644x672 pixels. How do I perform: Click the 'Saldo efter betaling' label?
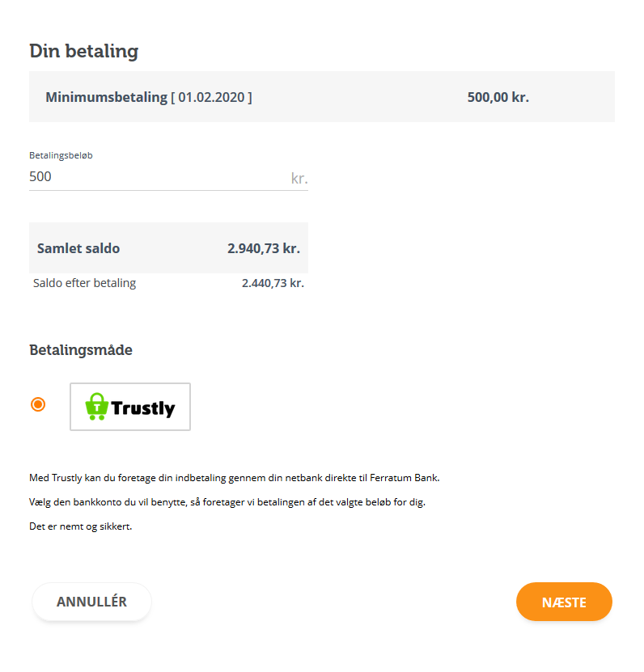84,283
